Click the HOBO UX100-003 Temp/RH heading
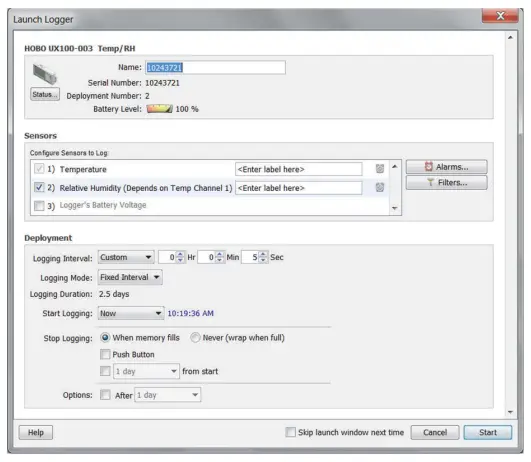Image resolution: width=531 pixels, height=462 pixels. (80, 48)
